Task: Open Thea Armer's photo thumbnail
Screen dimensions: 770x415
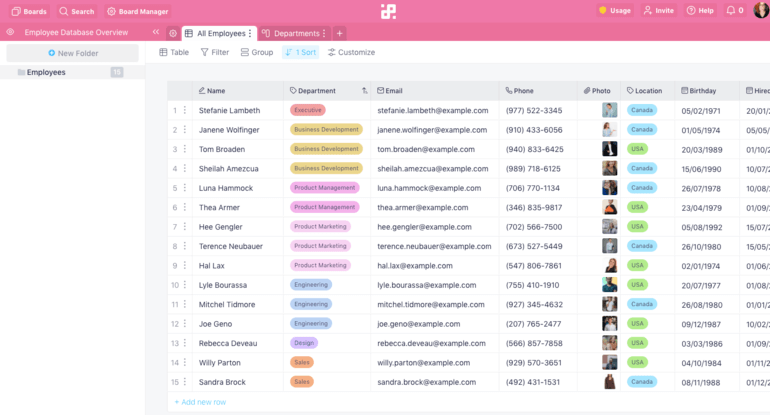Action: point(609,207)
